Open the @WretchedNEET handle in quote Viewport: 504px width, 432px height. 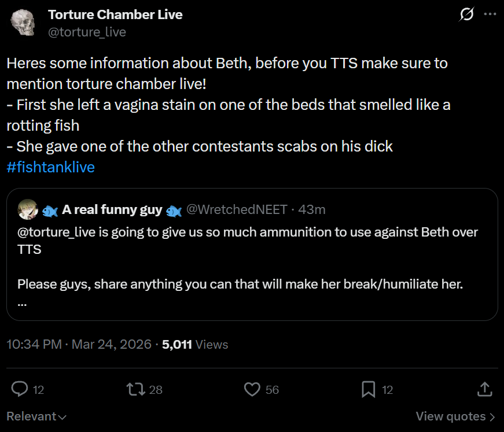[x=236, y=209]
